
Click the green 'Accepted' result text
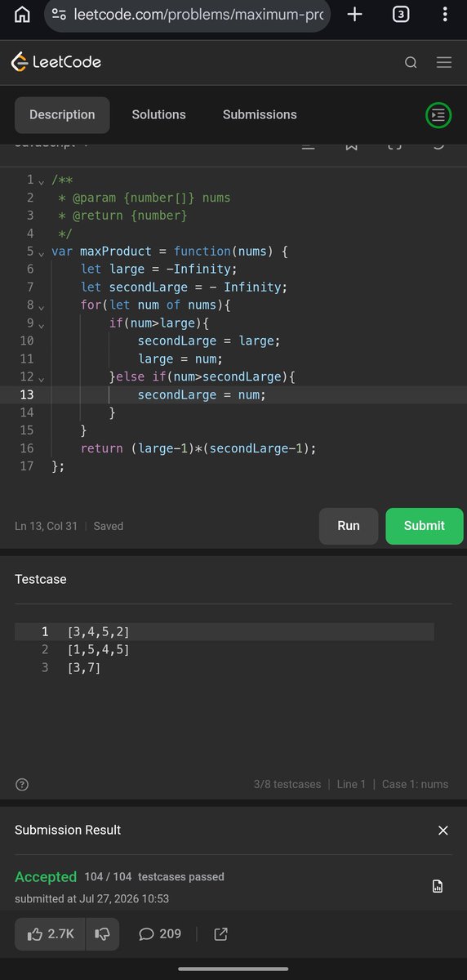tap(46, 877)
